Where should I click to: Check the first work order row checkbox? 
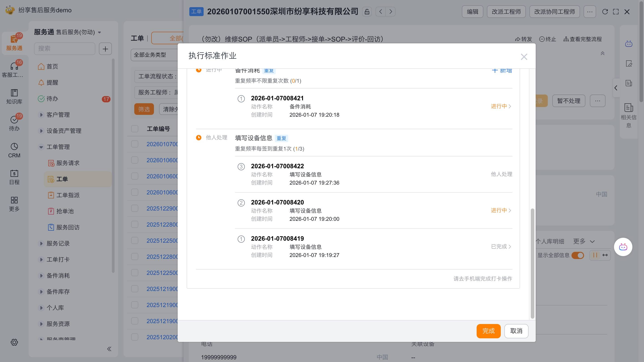click(135, 144)
